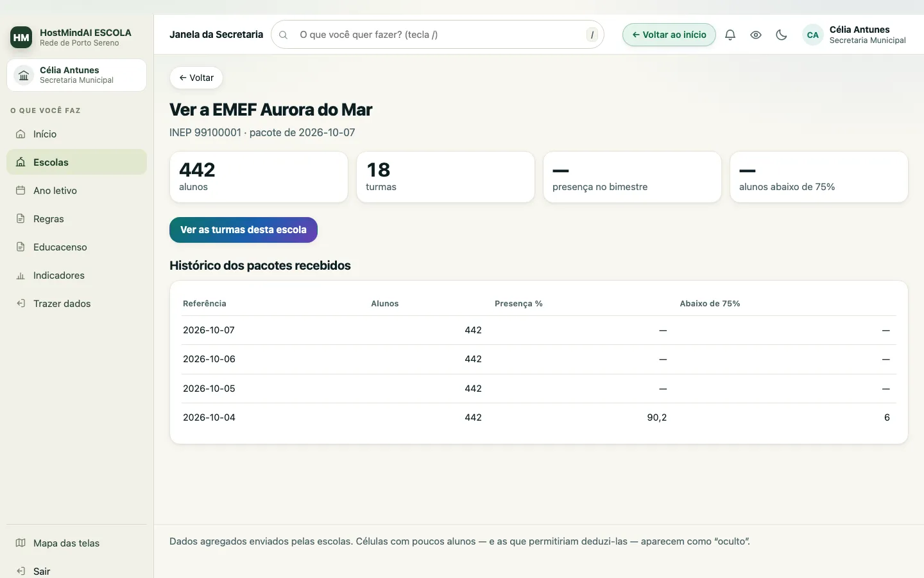Viewport: 924px width, 578px height.
Task: Click Ver as turmas desta escola
Action: (x=243, y=230)
